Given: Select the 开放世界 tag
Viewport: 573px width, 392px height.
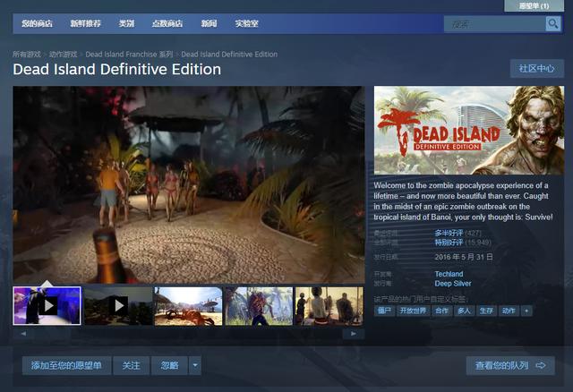Looking at the screenshot, I should click(414, 311).
